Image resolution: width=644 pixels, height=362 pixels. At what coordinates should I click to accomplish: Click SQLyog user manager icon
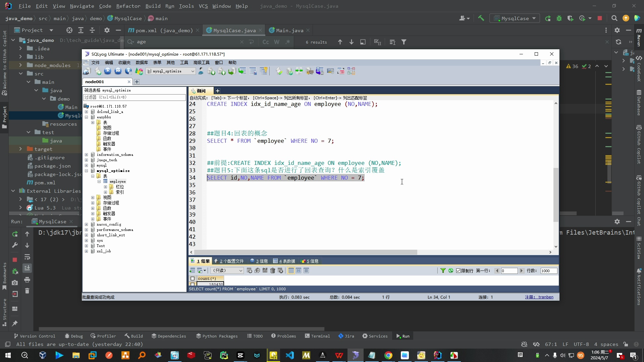(x=201, y=71)
